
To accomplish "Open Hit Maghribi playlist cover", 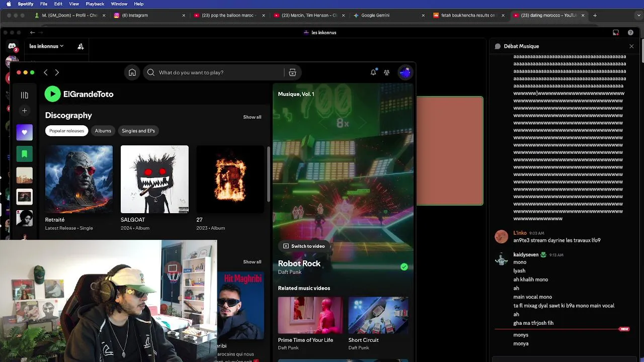I will [x=240, y=306].
